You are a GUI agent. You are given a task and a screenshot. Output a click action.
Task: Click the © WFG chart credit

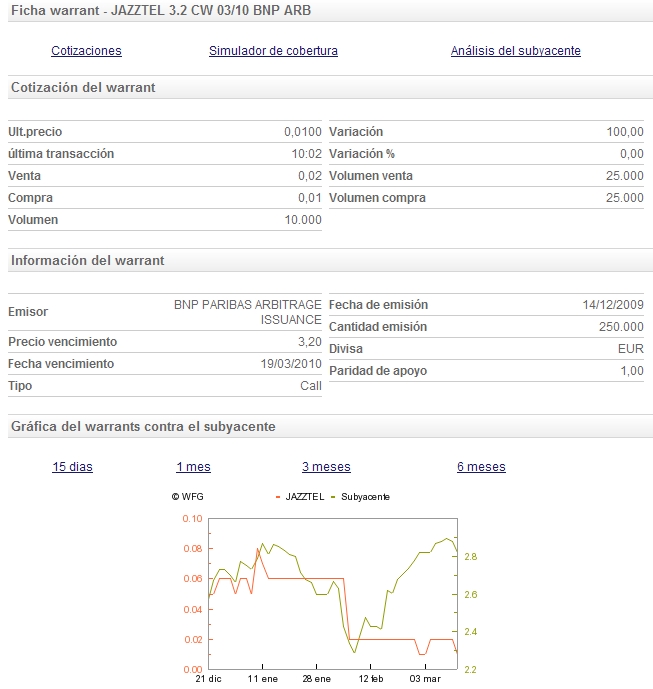pos(188,497)
